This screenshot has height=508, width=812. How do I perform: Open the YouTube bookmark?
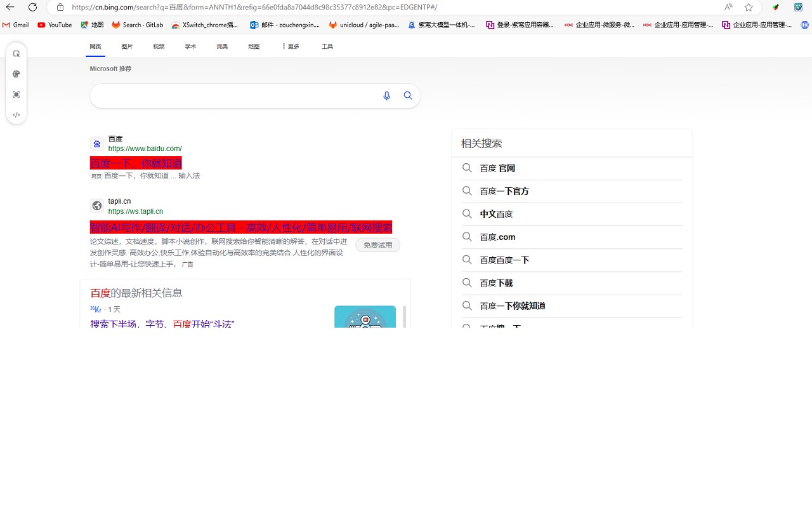pos(55,25)
